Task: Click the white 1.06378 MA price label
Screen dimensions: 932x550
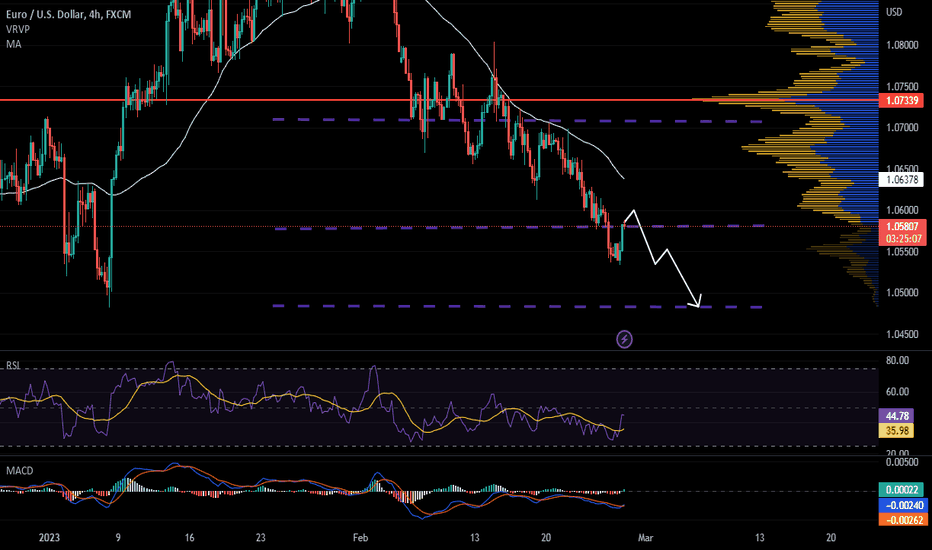Action: pyautogui.click(x=902, y=179)
